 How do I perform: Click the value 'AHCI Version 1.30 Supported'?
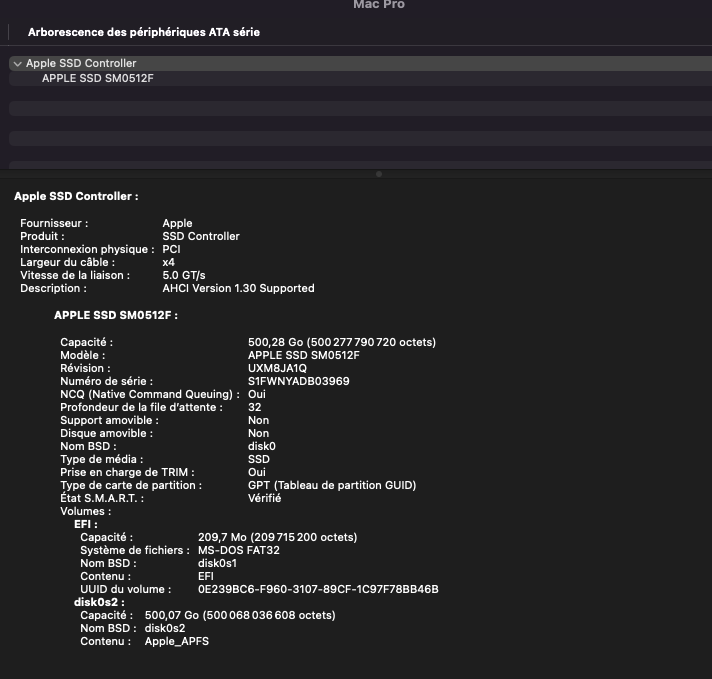[x=238, y=288]
